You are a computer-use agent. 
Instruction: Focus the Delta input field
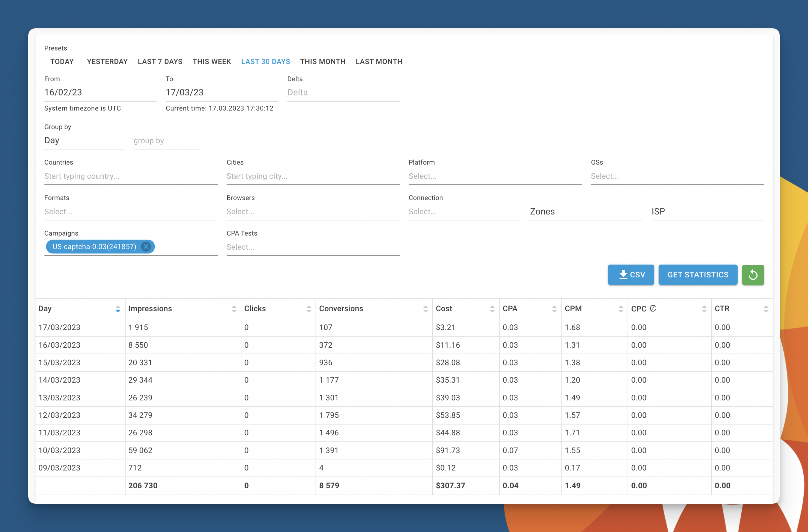(343, 92)
